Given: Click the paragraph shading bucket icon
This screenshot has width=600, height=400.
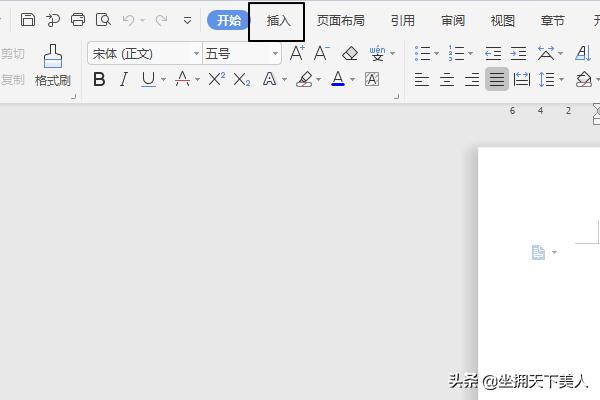Looking at the screenshot, I should (x=584, y=79).
